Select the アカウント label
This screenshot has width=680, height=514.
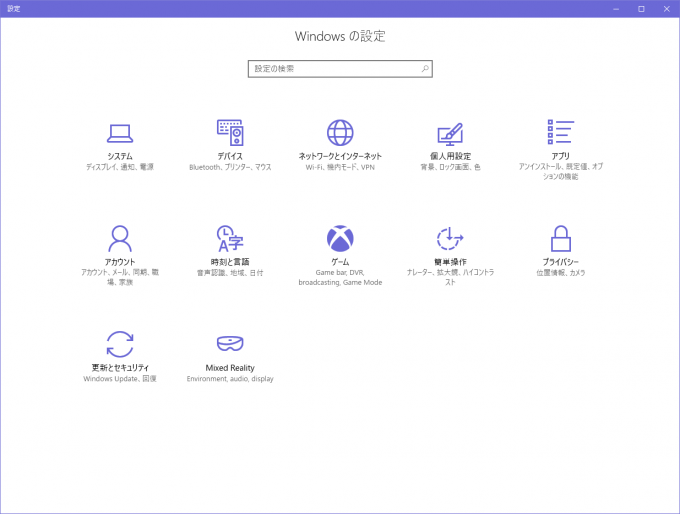120,262
